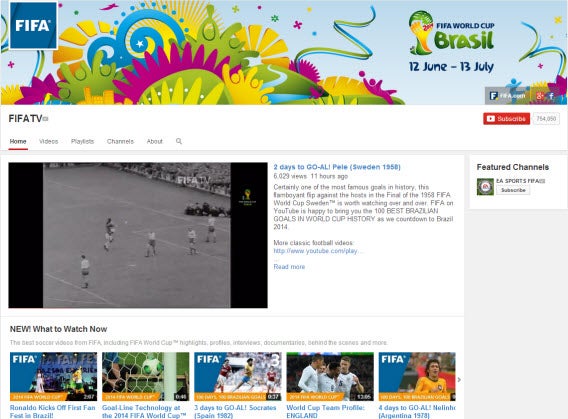Open 'Ronaldo Kicks Off First Fan Fest' title
The height and width of the screenshot is (419, 568).
tap(53, 411)
